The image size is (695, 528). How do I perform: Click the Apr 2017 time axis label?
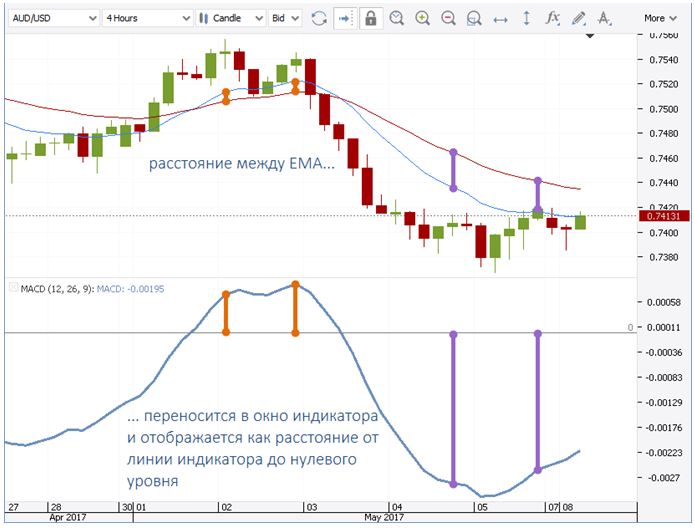tap(68, 517)
